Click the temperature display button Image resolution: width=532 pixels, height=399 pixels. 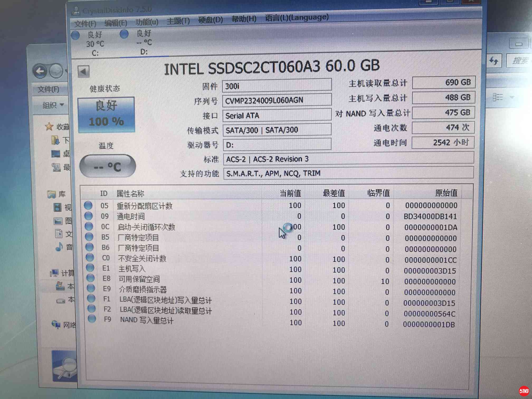[x=107, y=166]
